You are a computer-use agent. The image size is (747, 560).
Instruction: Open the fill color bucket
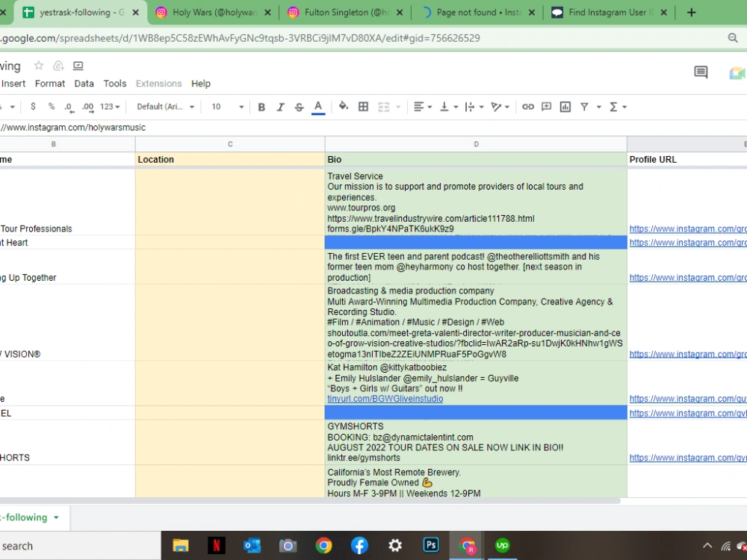pyautogui.click(x=344, y=106)
